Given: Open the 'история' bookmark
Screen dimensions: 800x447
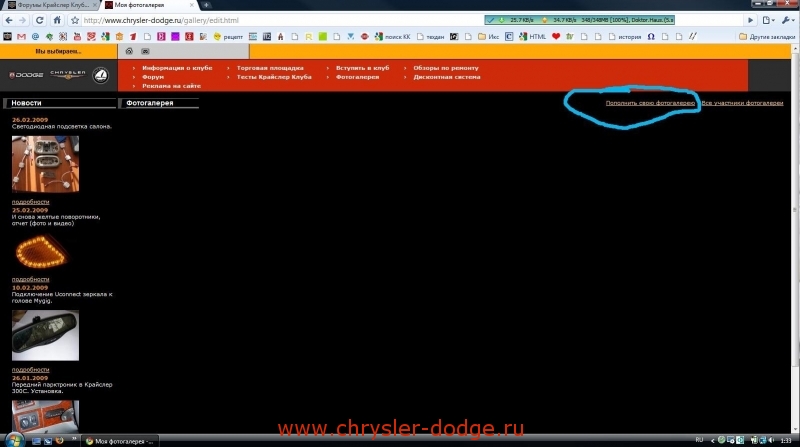Looking at the screenshot, I should [625, 37].
